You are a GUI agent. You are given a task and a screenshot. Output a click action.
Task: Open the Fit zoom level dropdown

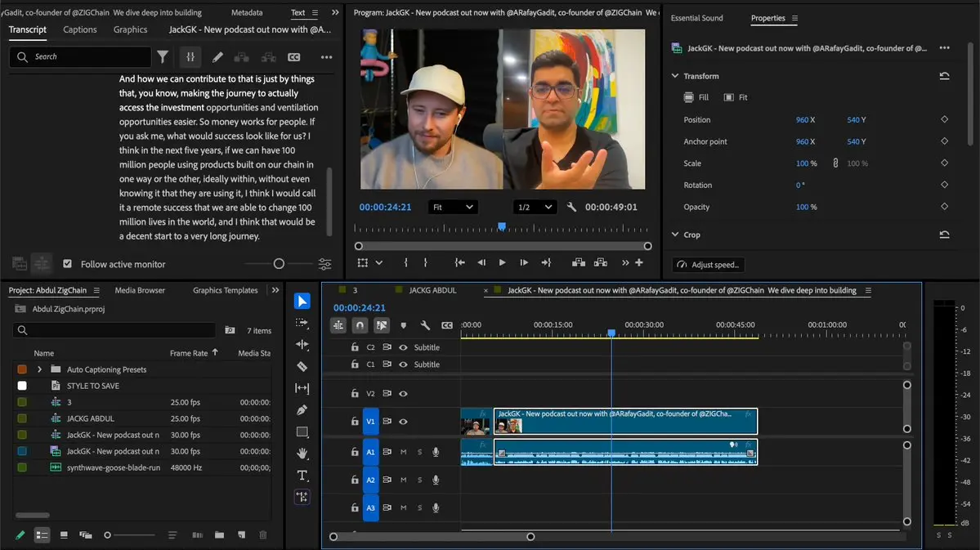453,208
